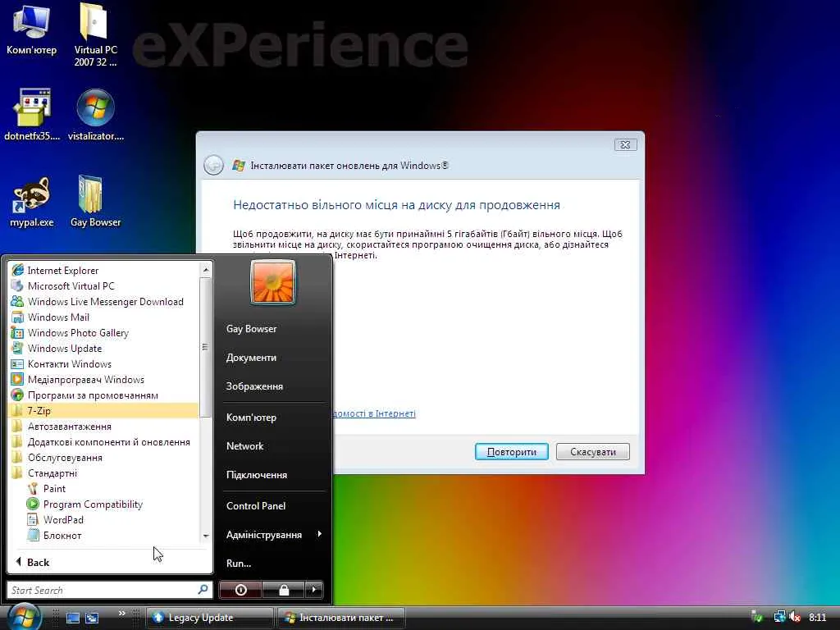This screenshot has width=840, height=630.
Task: Click the Switch between windows quick launch icon
Action: click(92, 618)
